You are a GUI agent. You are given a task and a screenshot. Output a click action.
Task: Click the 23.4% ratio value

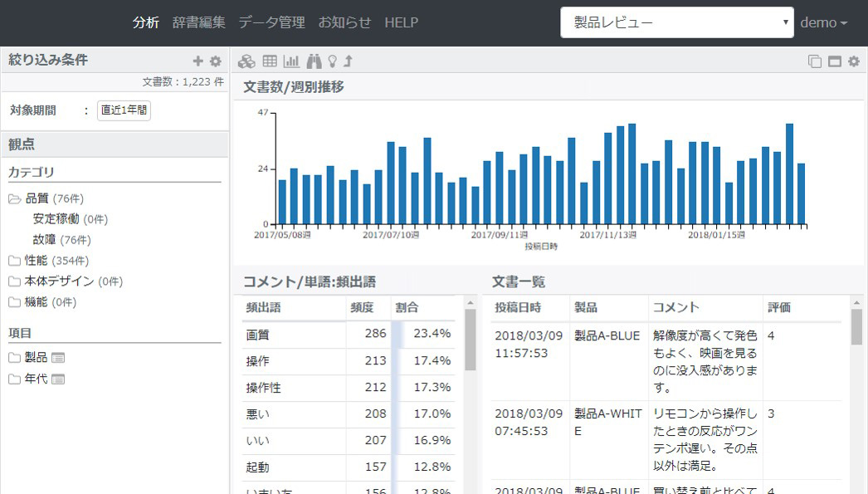pyautogui.click(x=432, y=334)
